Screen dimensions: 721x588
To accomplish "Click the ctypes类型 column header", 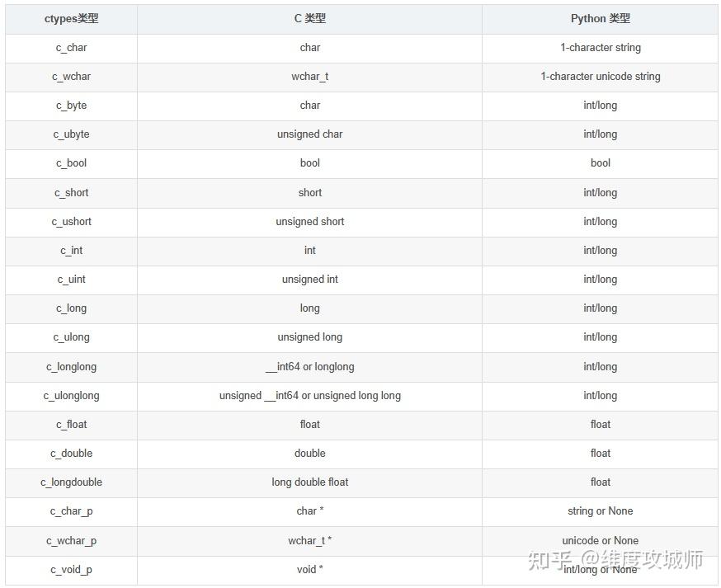I will click(x=71, y=18).
